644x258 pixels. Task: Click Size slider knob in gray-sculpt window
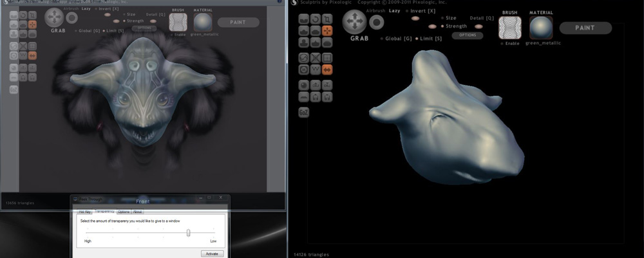(415, 19)
